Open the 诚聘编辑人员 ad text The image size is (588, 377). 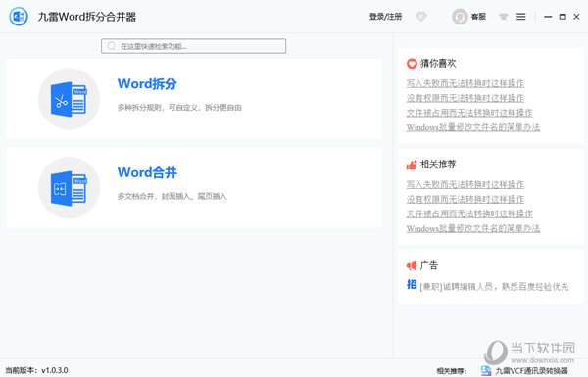coord(494,287)
